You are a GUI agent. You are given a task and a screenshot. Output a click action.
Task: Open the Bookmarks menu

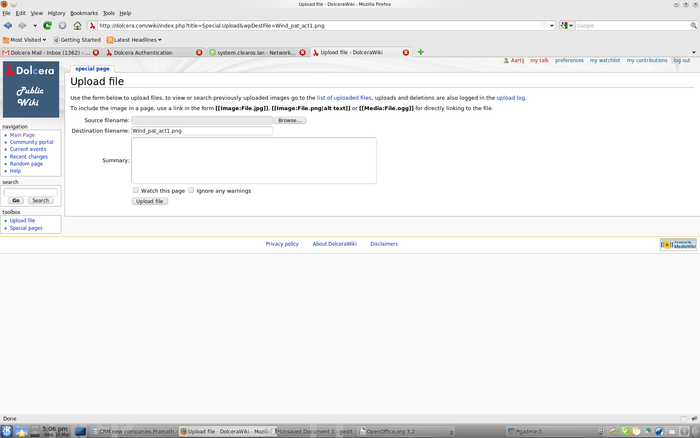click(84, 13)
